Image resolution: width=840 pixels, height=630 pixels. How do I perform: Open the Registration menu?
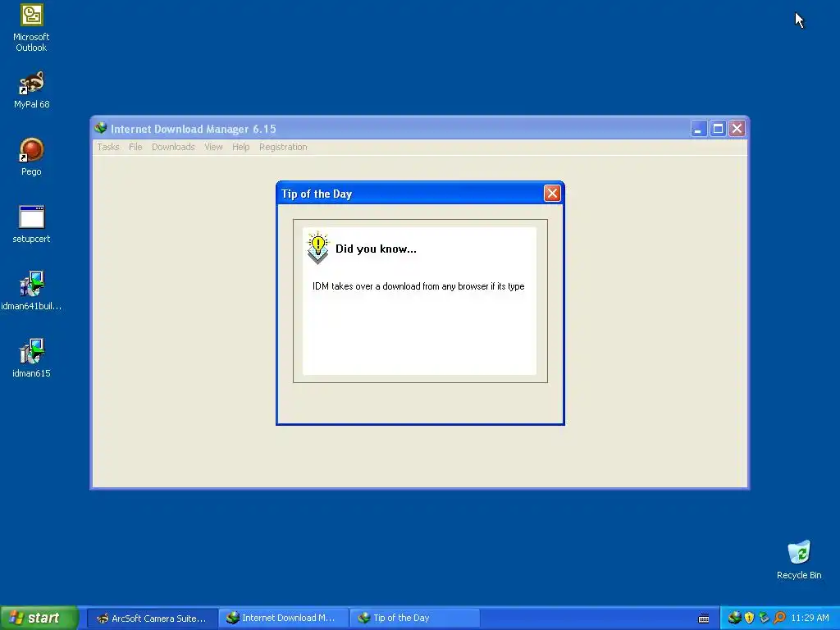click(283, 147)
